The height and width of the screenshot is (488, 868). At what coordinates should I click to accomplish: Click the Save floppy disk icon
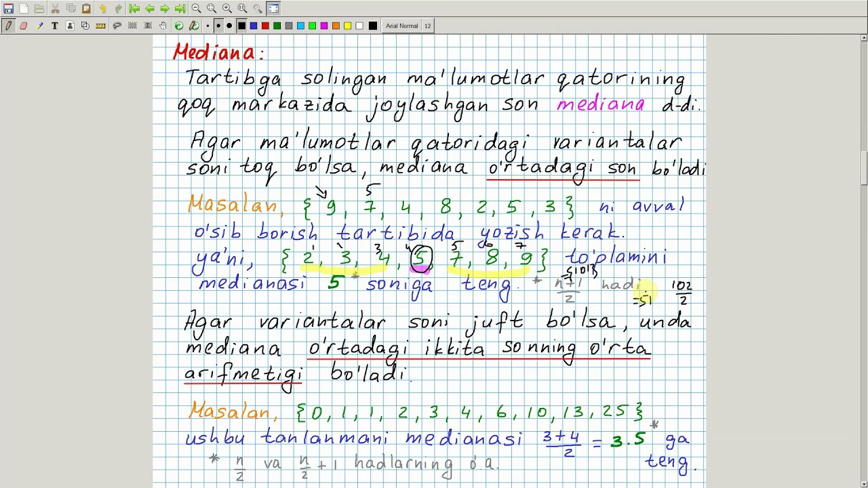(x=8, y=9)
